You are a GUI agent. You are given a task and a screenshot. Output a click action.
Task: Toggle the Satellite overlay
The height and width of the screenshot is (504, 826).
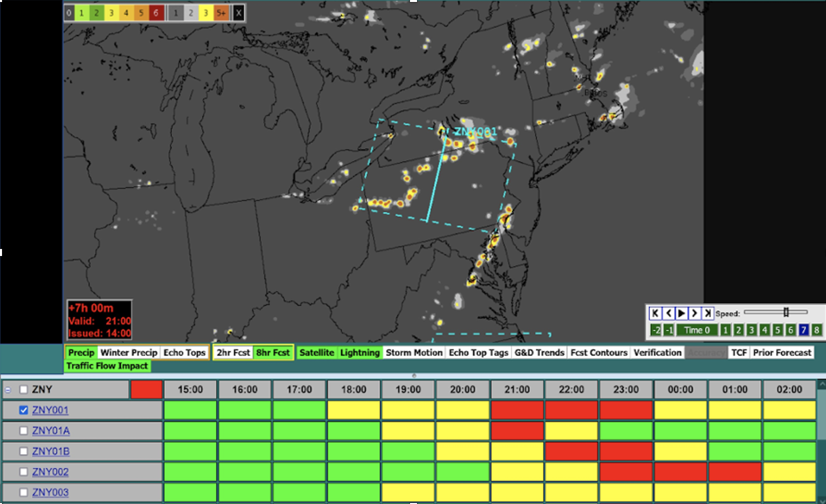pos(317,352)
